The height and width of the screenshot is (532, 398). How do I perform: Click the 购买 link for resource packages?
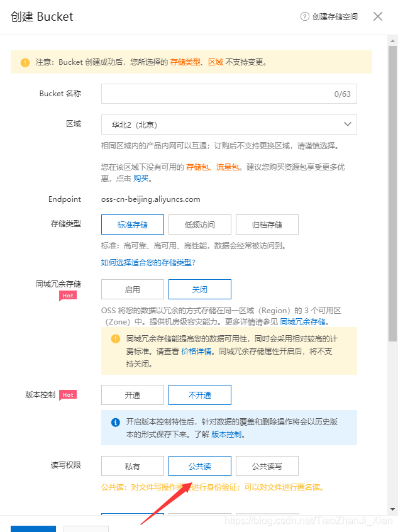click(141, 179)
